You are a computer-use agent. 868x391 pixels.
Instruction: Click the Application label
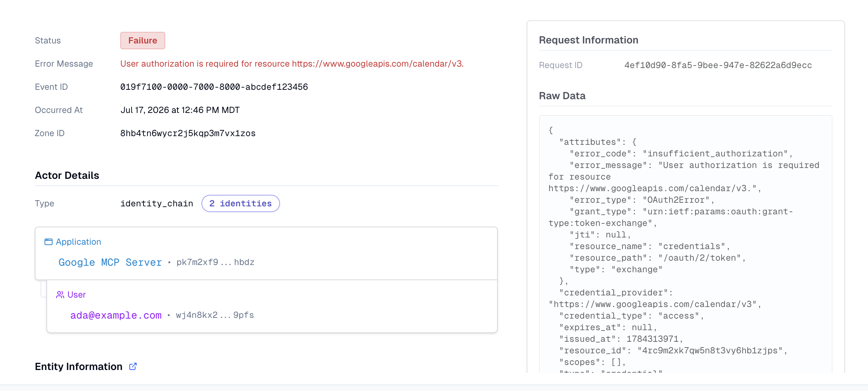[x=79, y=242]
